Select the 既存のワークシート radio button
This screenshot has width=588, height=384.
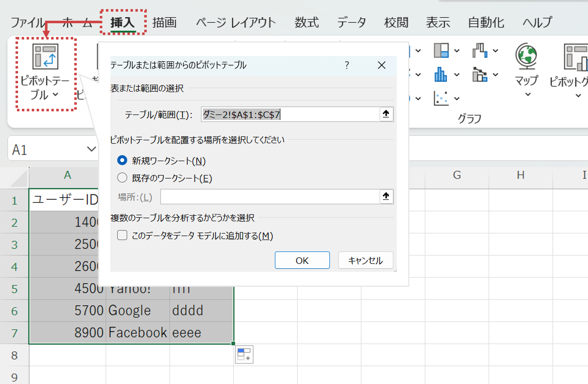[122, 178]
